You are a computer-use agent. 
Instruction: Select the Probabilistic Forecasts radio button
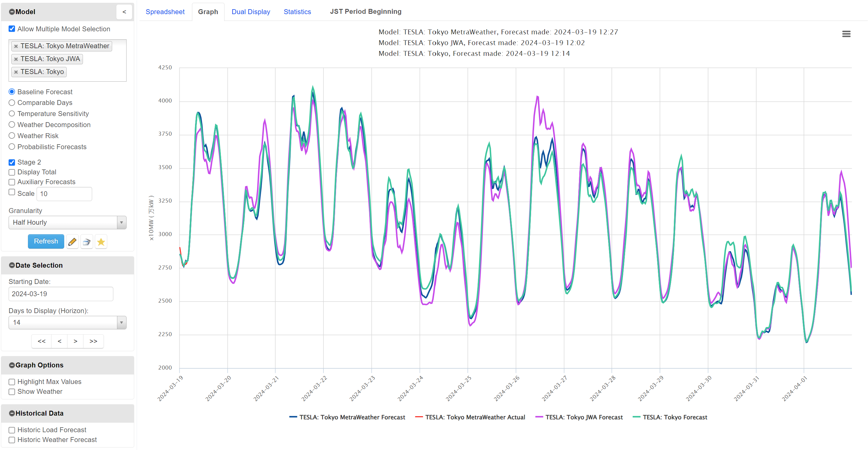[x=12, y=146]
